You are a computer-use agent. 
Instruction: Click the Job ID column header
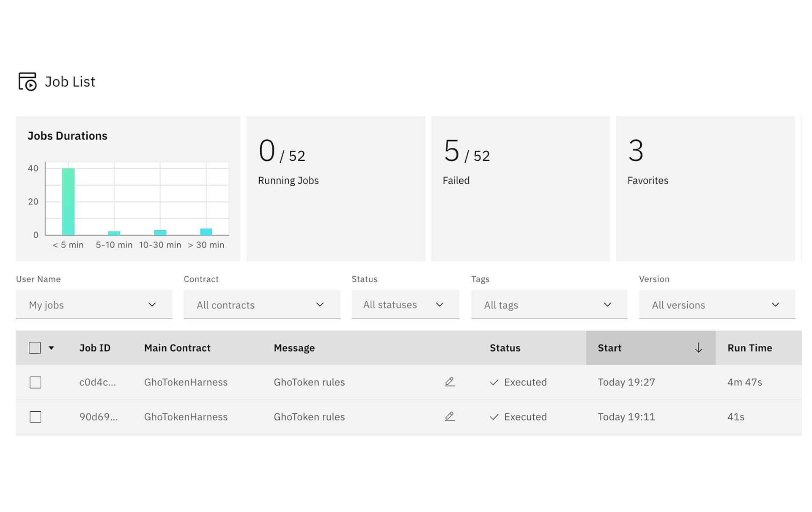95,348
